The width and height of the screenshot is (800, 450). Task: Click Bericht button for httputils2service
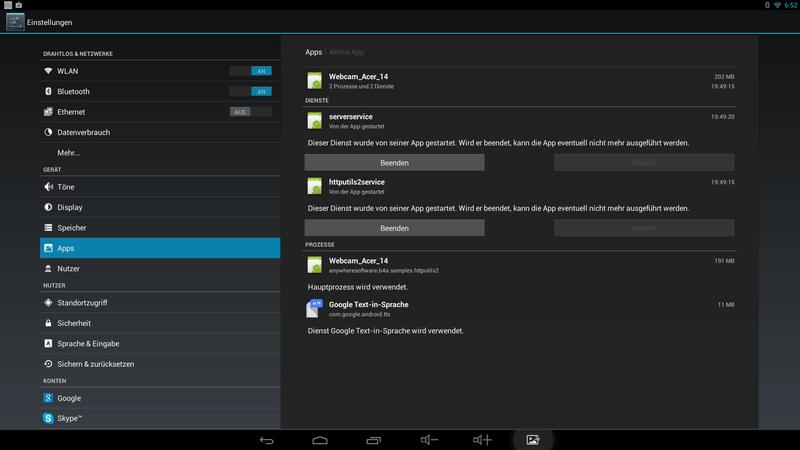click(644, 228)
